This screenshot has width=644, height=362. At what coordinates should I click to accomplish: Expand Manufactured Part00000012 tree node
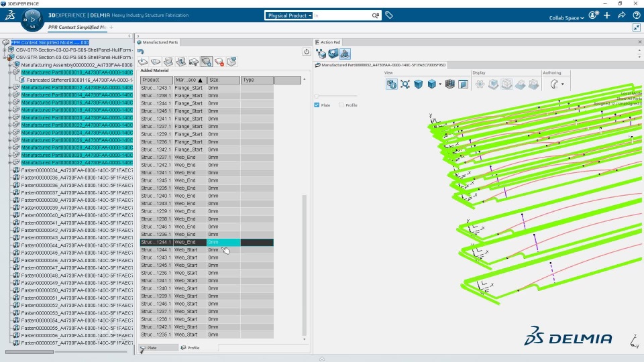pyautogui.click(x=10, y=87)
